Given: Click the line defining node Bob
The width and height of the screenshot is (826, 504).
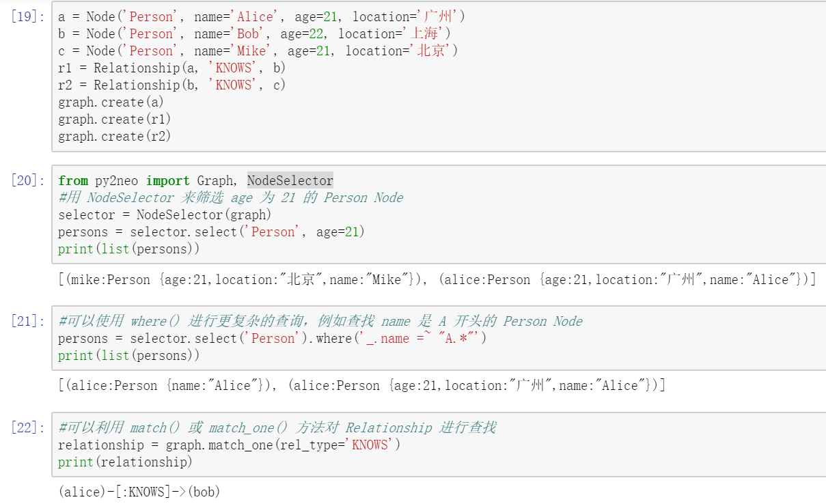Looking at the screenshot, I should 254,34.
